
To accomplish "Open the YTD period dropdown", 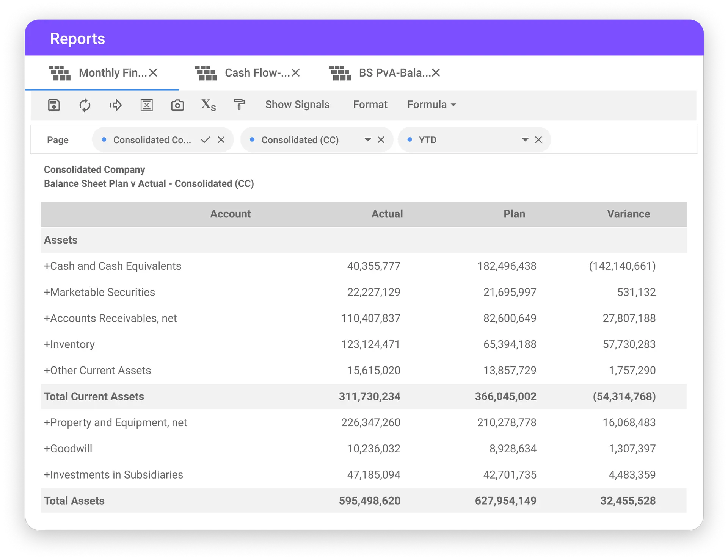I will coord(525,140).
